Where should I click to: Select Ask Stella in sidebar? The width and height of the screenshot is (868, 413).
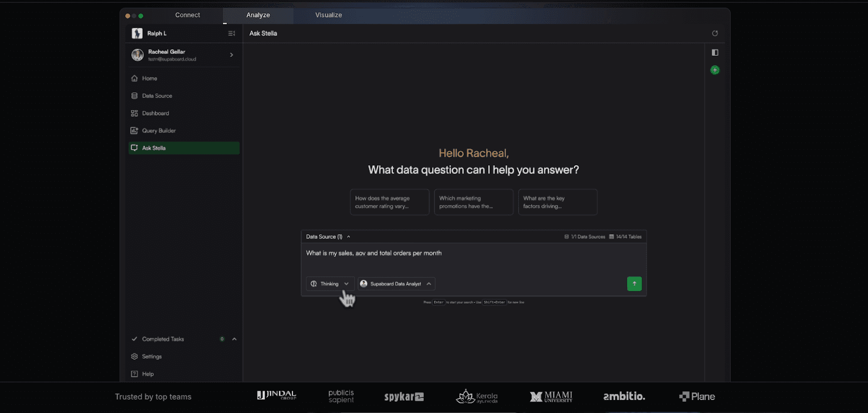(x=184, y=148)
